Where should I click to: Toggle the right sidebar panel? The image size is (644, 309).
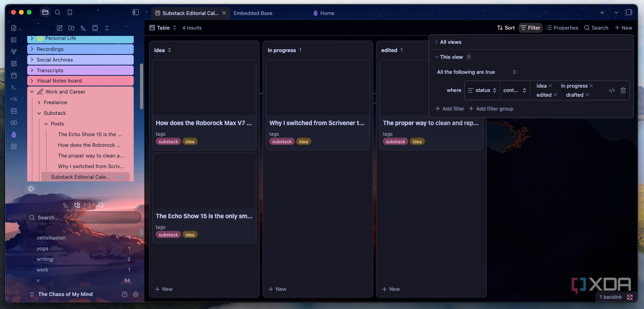(x=629, y=12)
